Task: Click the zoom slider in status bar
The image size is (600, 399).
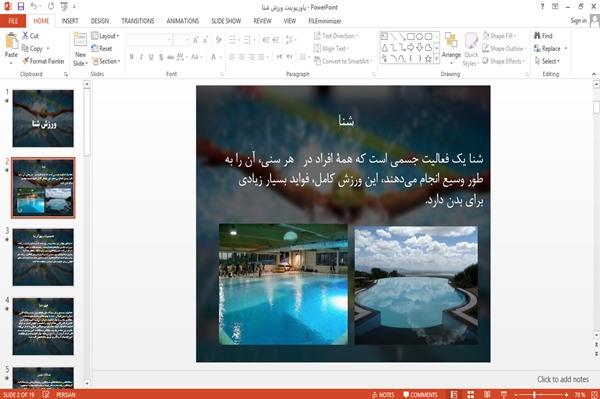Action: tap(541, 395)
